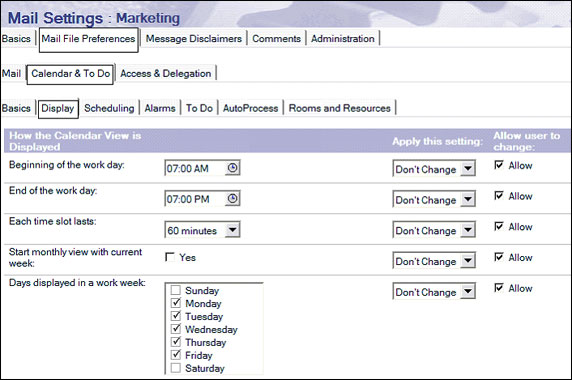Switch to the Scheduling tab

pyautogui.click(x=109, y=108)
